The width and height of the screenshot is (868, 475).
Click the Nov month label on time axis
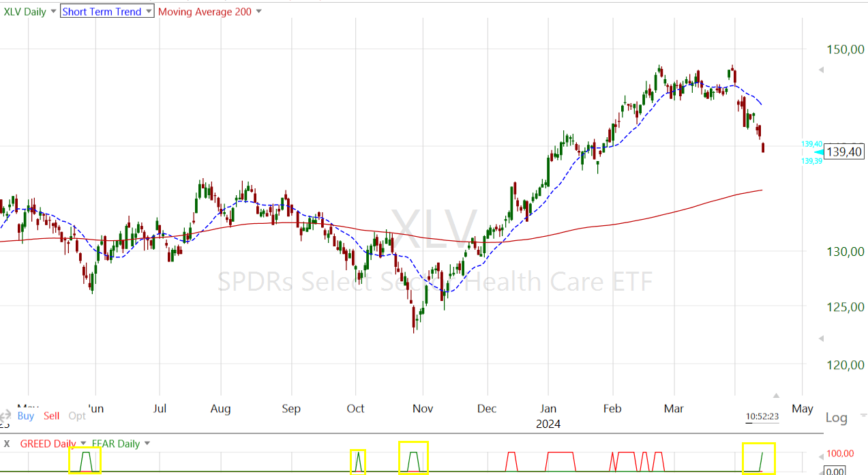click(x=422, y=409)
